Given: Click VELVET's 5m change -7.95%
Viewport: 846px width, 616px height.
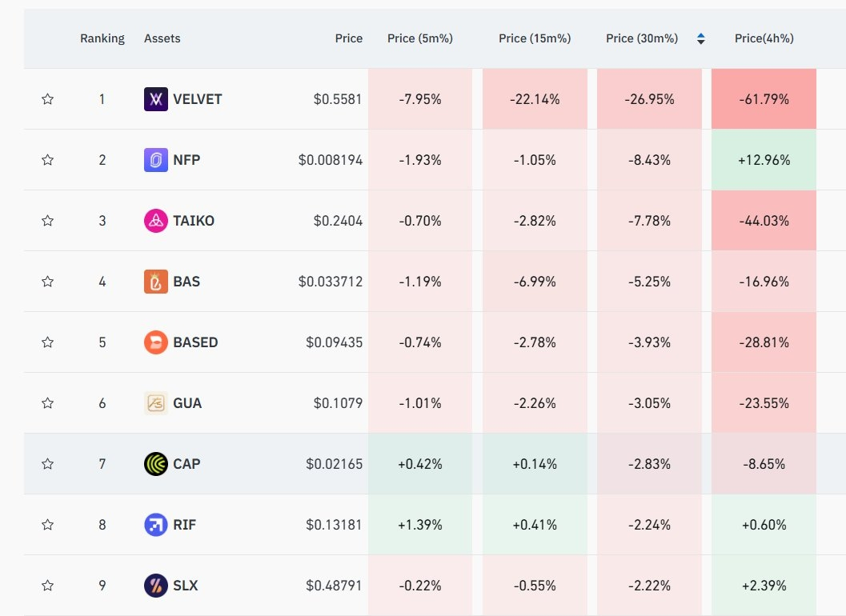Looking at the screenshot, I should tap(419, 99).
